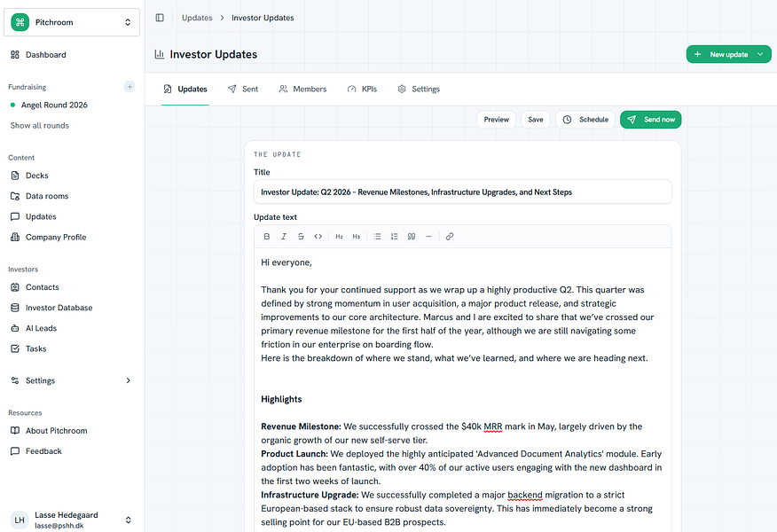This screenshot has height=532, width=777.
Task: Show all rounds in Fundraising
Action: [x=40, y=126]
